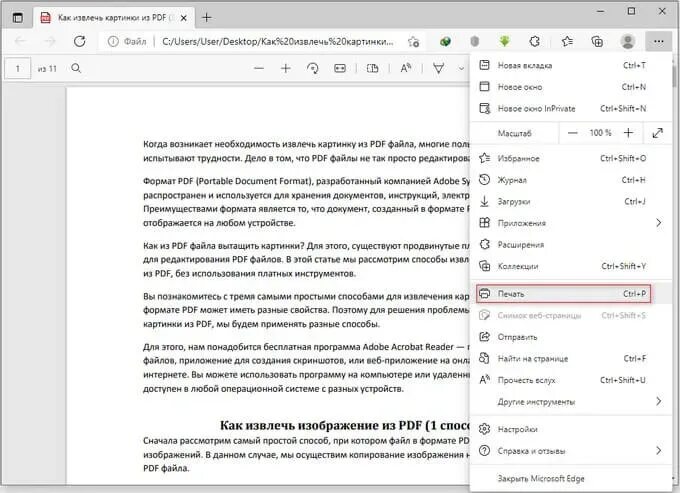Click the 'из 11' page count text
The height and width of the screenshot is (493, 680).
[x=47, y=69]
